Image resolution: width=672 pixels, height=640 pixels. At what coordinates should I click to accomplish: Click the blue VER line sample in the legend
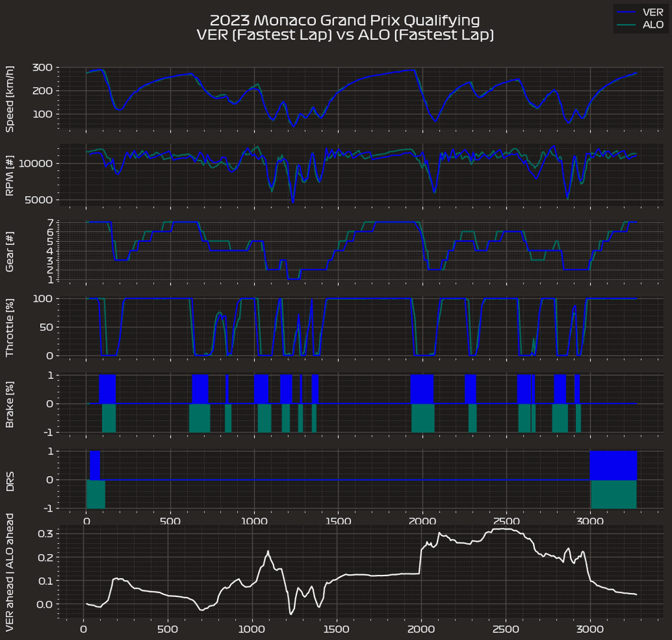626,12
